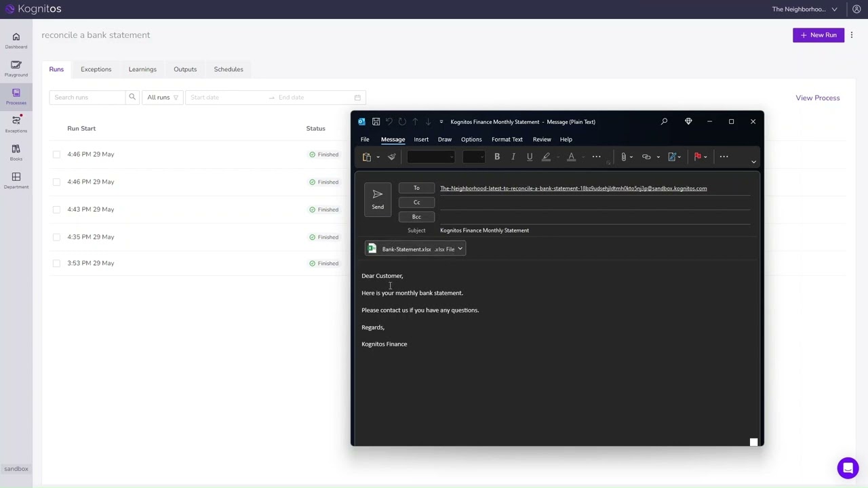Open the File menu in Outlook
Image resolution: width=868 pixels, height=488 pixels.
tap(365, 140)
